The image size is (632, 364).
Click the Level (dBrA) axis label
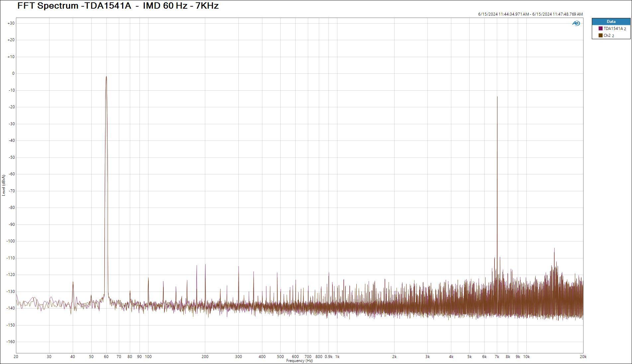pyautogui.click(x=3, y=185)
